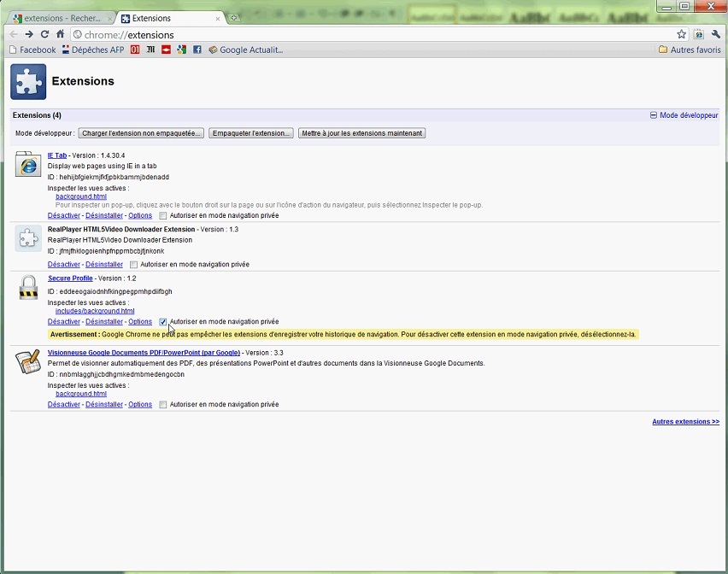Disable the IE Tab extension
728x574 pixels.
click(x=64, y=215)
